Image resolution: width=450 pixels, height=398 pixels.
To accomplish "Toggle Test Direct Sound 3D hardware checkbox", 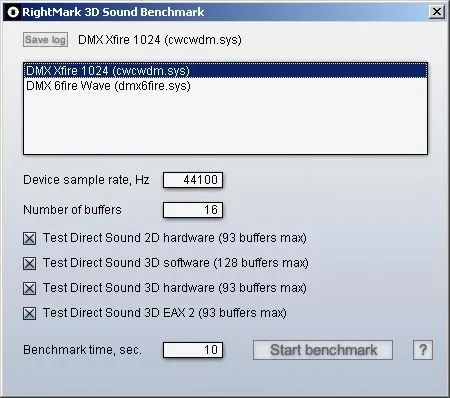I will pos(29,288).
